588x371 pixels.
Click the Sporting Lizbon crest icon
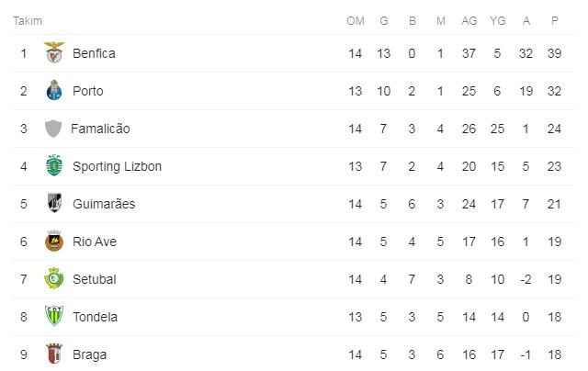point(53,166)
